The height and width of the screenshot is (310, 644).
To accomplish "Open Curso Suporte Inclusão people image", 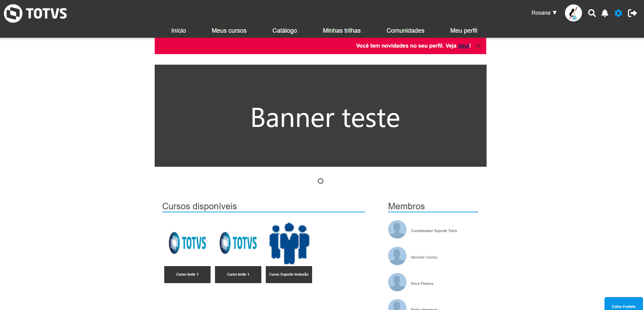I will [x=289, y=243].
